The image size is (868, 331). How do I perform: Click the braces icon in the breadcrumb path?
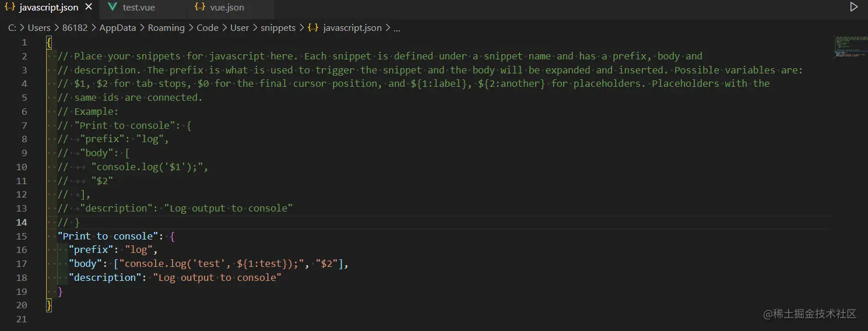click(313, 27)
